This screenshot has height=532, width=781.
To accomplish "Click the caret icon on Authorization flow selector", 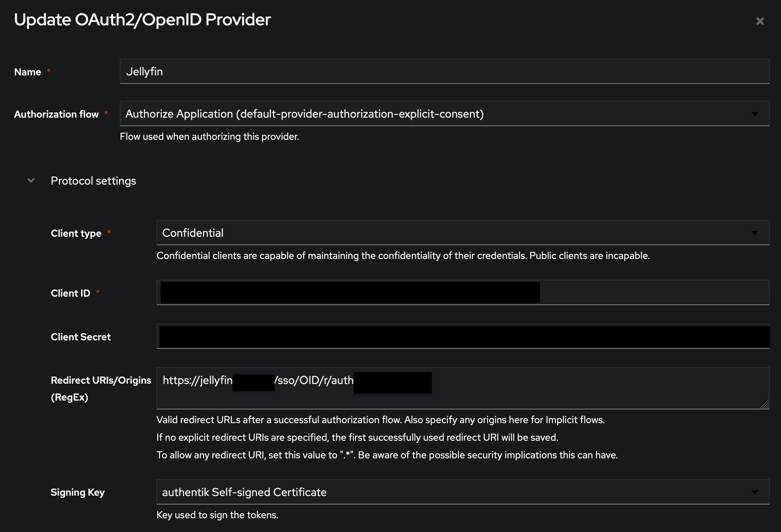I will pos(755,114).
